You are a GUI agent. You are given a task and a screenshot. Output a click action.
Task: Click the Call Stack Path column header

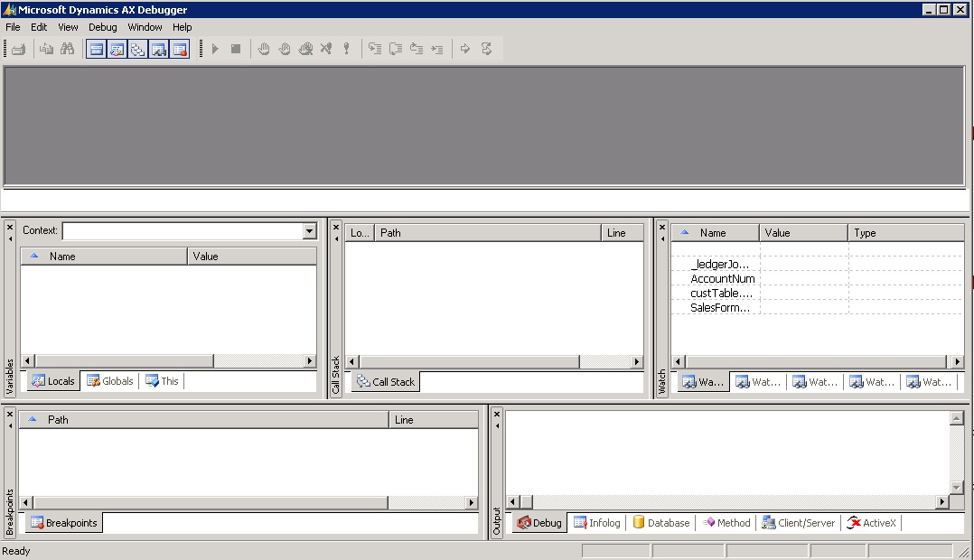(x=488, y=233)
